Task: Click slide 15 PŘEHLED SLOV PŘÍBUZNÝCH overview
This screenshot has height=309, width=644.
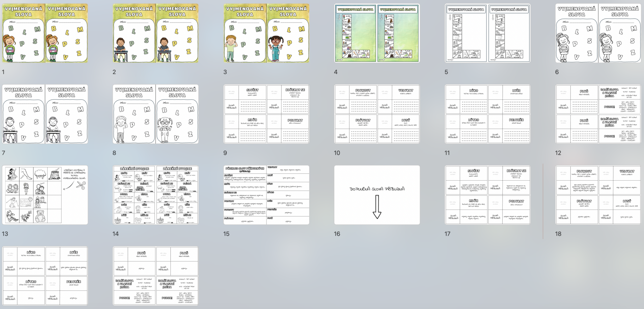Action: coord(266,195)
